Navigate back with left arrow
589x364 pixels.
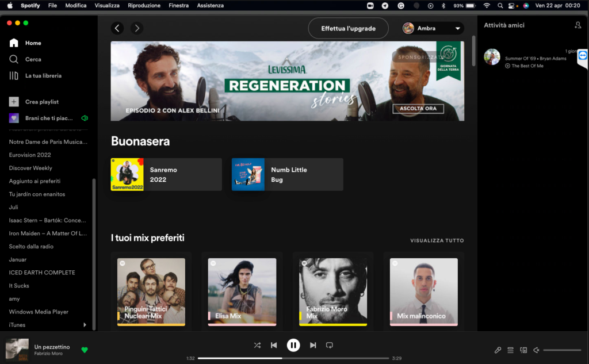[x=117, y=28]
